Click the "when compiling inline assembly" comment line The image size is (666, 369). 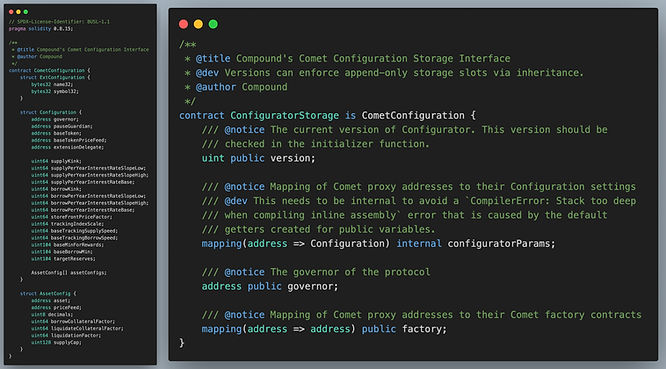(405, 215)
